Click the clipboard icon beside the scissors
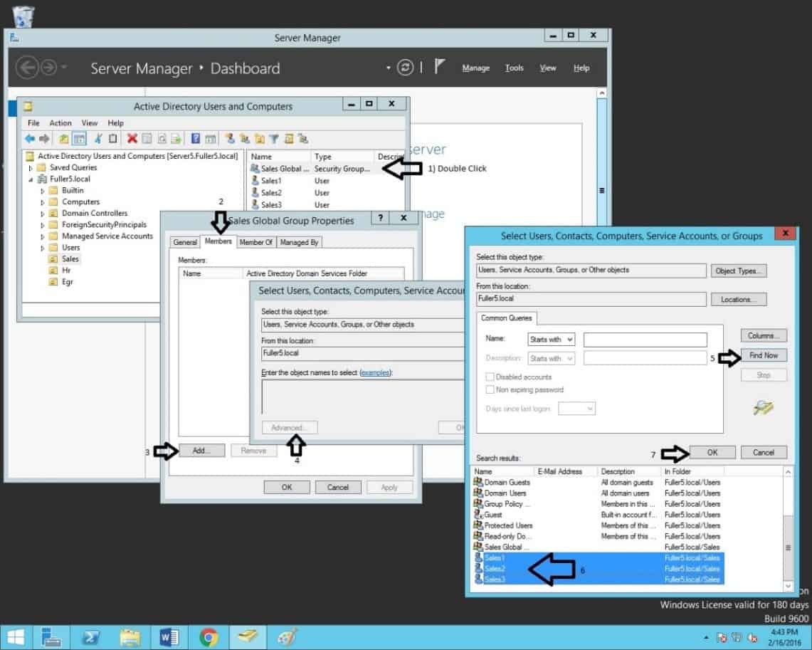812x650 pixels. click(112, 139)
